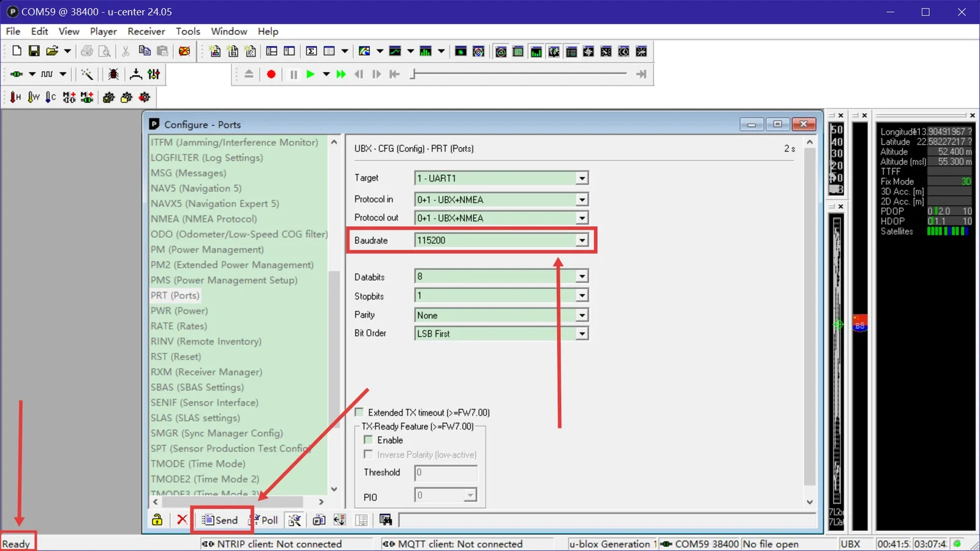Click the debug bug icon
980x551 pixels.
pyautogui.click(x=113, y=74)
